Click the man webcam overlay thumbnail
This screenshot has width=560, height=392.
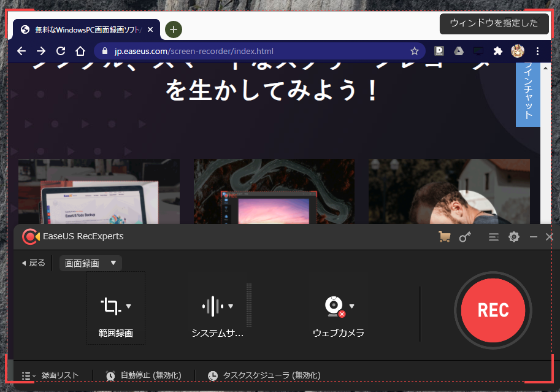(x=449, y=191)
